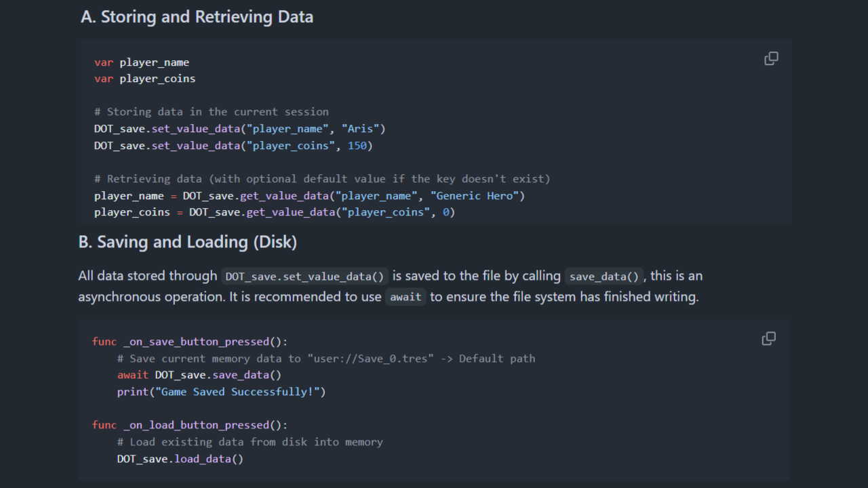
Task: Click the comment mentioning "user://Save_0.tres"
Action: tap(326, 359)
